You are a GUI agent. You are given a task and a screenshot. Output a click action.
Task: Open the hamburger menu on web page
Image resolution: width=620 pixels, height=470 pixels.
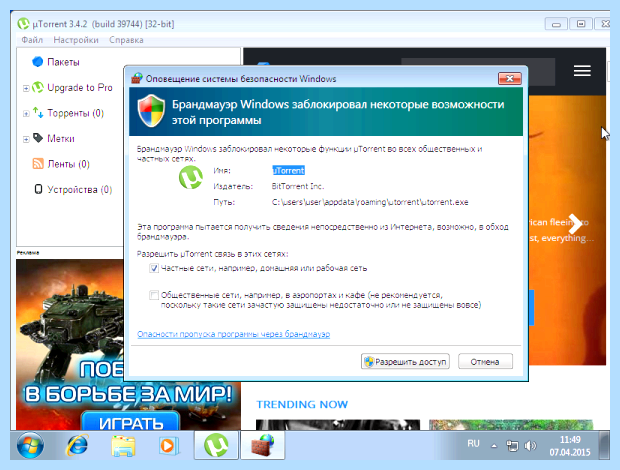[x=582, y=71]
